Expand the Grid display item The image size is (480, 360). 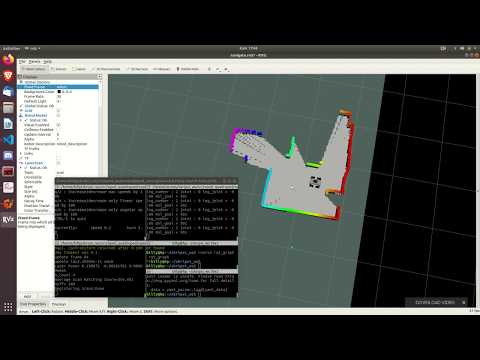point(21,110)
